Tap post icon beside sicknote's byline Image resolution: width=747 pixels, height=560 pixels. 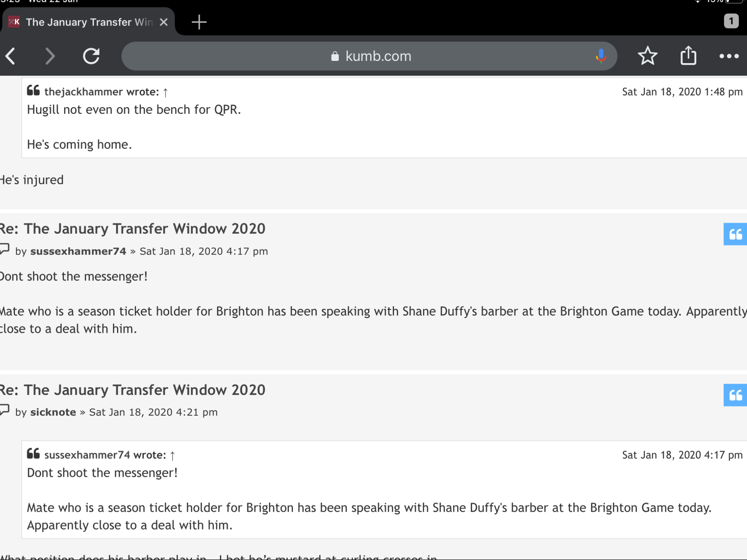point(4,410)
